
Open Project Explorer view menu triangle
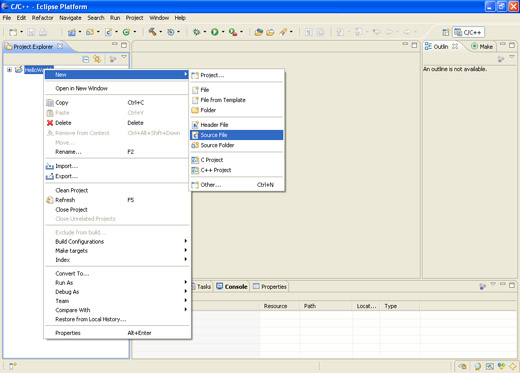coord(124,57)
